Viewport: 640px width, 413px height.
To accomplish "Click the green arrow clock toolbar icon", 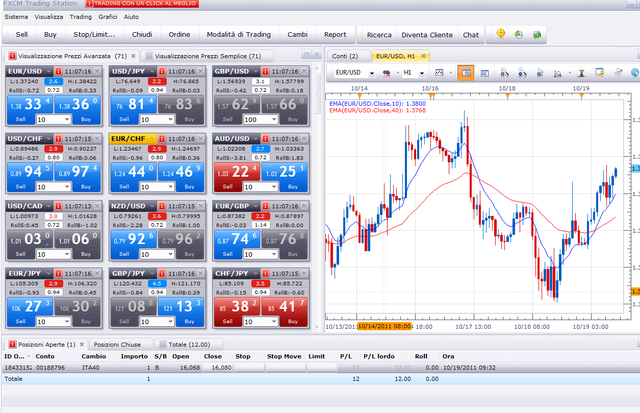I will [x=518, y=35].
